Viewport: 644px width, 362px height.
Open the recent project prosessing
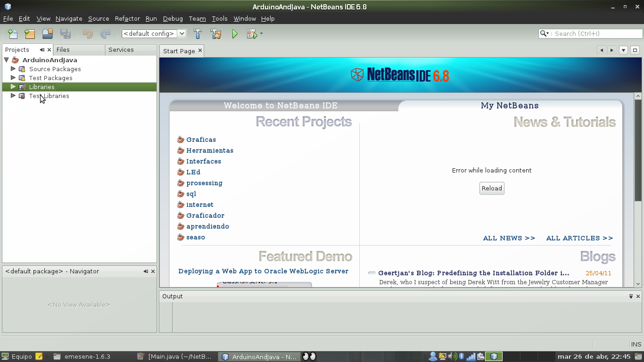click(x=204, y=183)
